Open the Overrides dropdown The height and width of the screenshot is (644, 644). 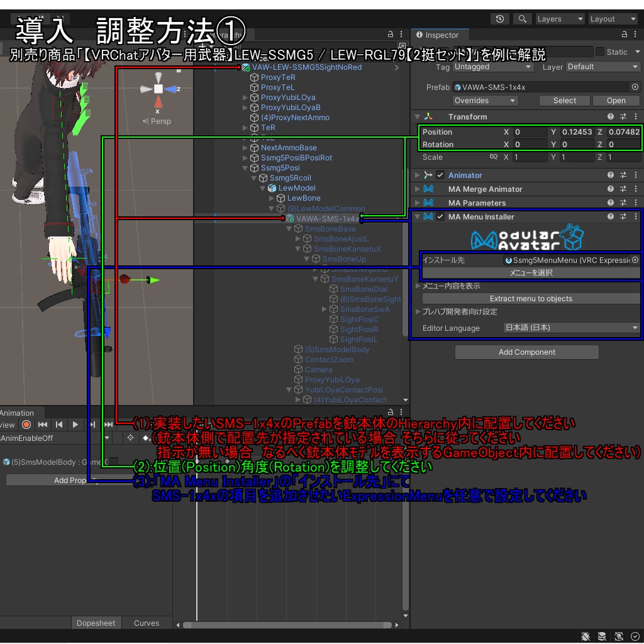tap(485, 101)
